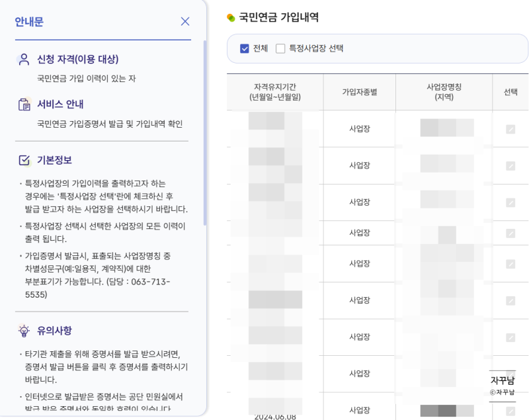Click the 자격유지기간 column header
Viewport: 529px width, 420px height.
275,92
